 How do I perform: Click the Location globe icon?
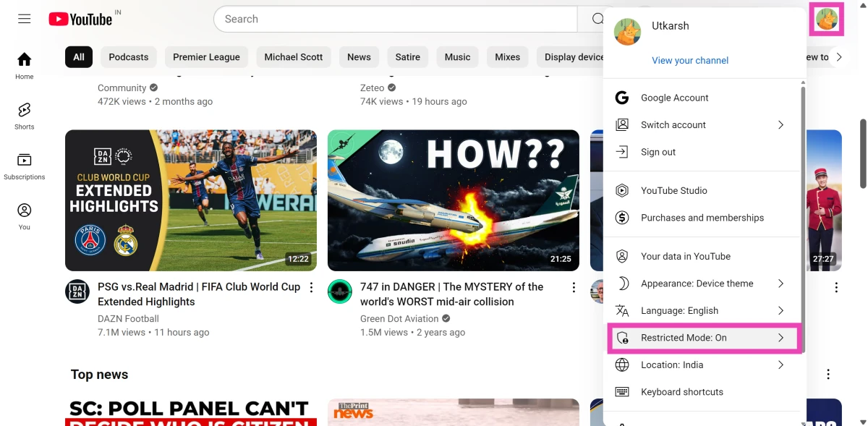click(x=622, y=365)
